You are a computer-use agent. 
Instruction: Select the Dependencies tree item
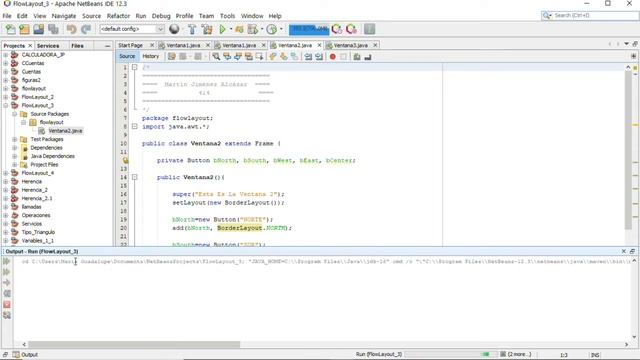point(46,148)
